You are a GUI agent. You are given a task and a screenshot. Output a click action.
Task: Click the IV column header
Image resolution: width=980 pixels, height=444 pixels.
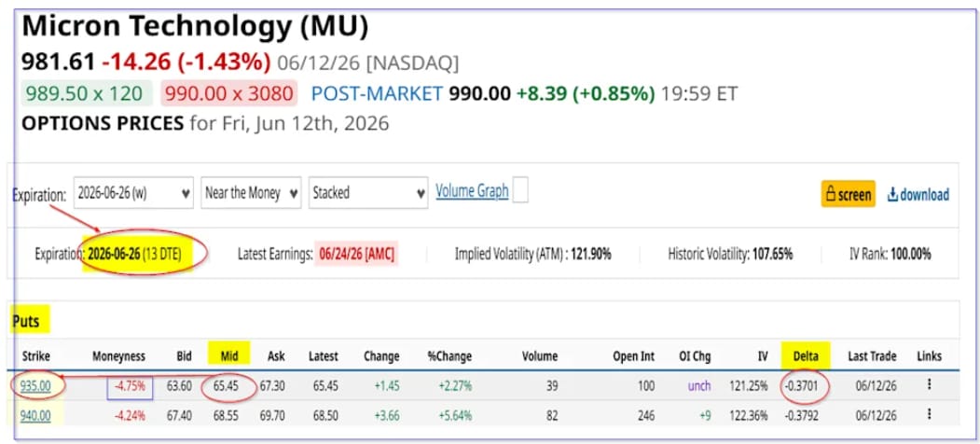point(762,356)
